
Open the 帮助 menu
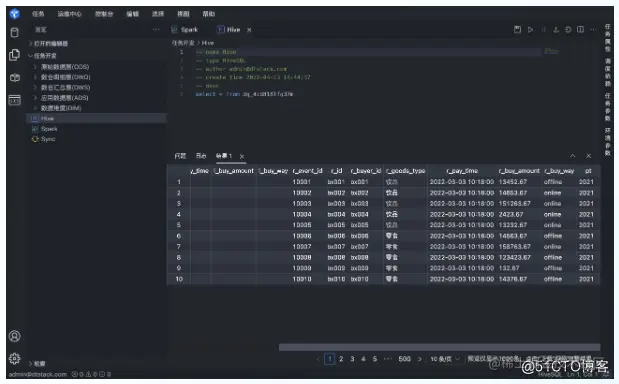pos(209,14)
